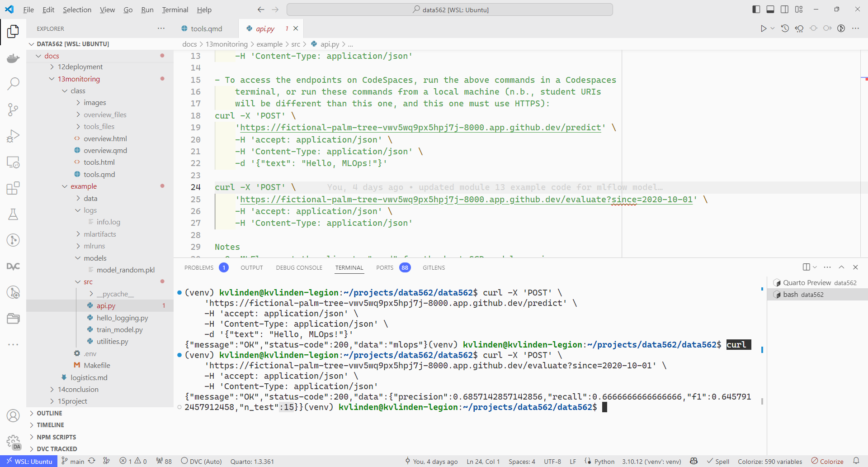Open train_model.py in the explorer
This screenshot has width=868, height=467.
pos(119,329)
